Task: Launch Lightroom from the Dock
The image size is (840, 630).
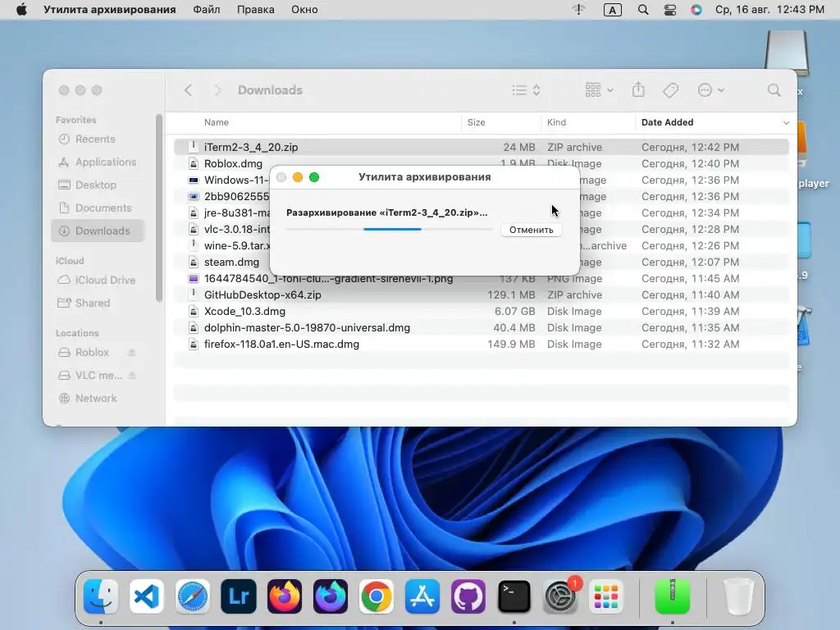Action: click(x=239, y=596)
